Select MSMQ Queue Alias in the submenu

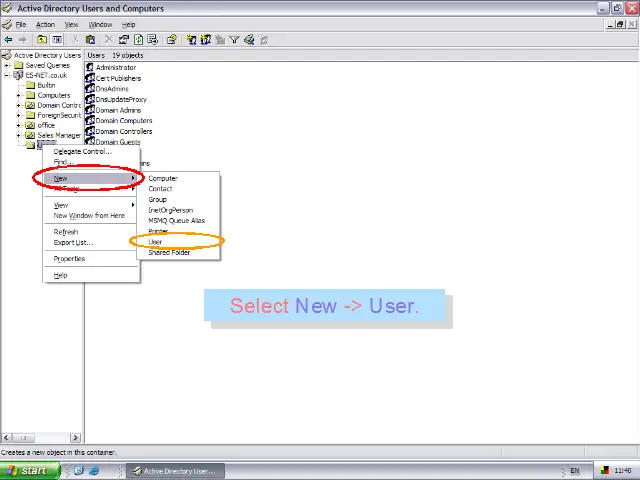[x=178, y=220]
